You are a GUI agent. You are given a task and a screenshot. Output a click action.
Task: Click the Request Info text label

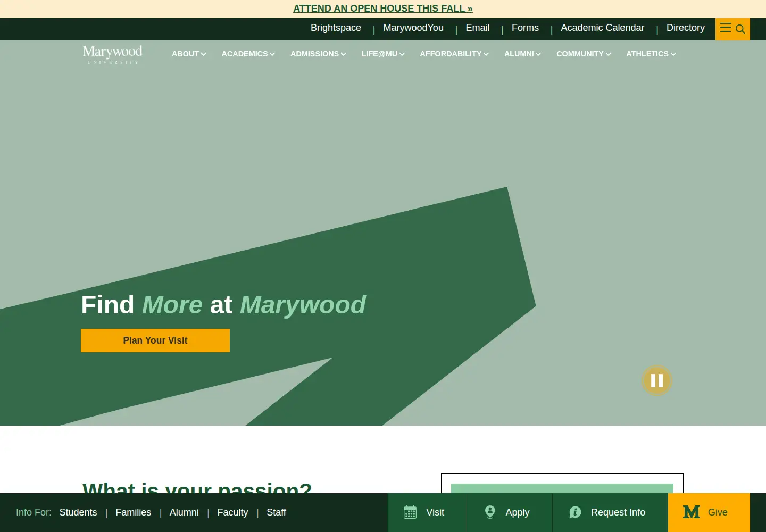coord(618,512)
